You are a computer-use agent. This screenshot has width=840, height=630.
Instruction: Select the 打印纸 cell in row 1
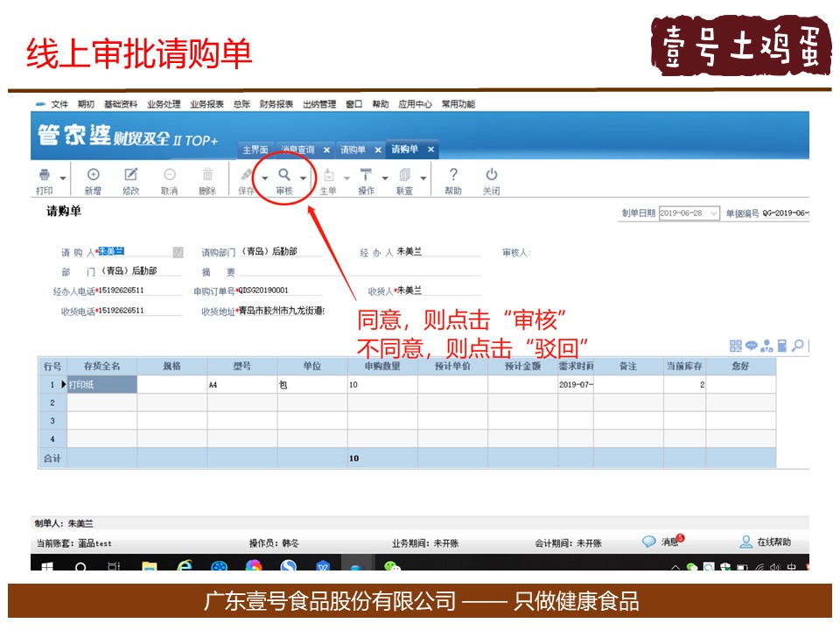pyautogui.click(x=101, y=384)
